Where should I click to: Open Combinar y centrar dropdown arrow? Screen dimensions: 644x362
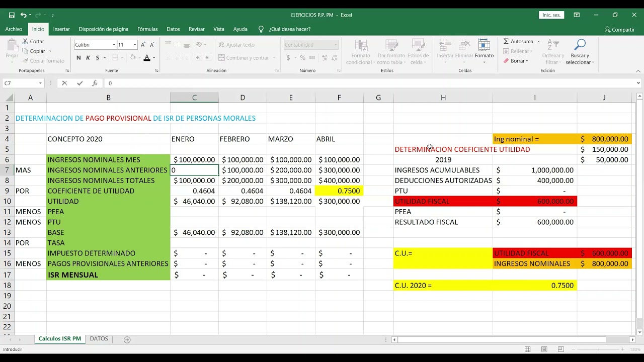coord(275,58)
